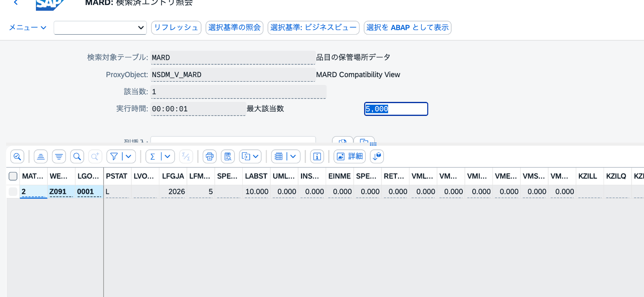
Task: Expand the filter options dropdown arrow
Action: click(128, 156)
